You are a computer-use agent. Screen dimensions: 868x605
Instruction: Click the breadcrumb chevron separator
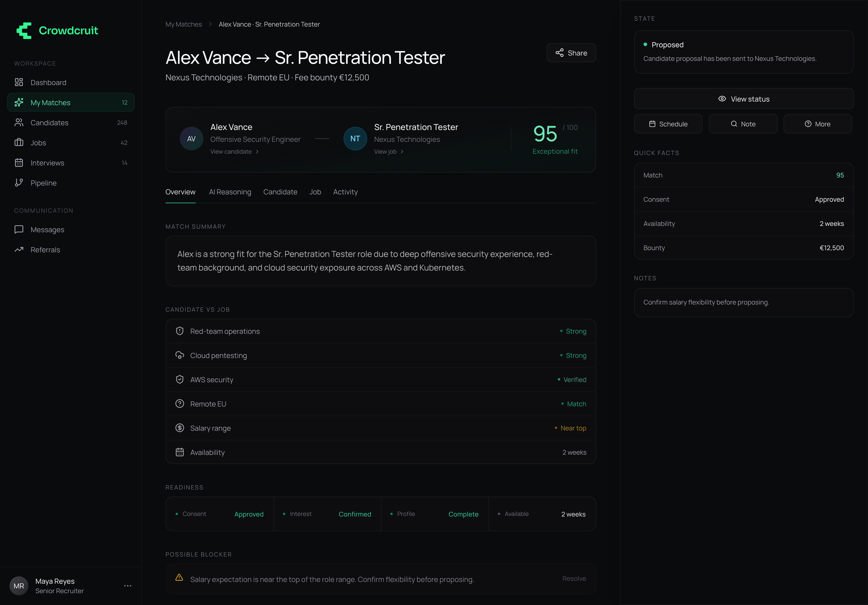point(210,24)
